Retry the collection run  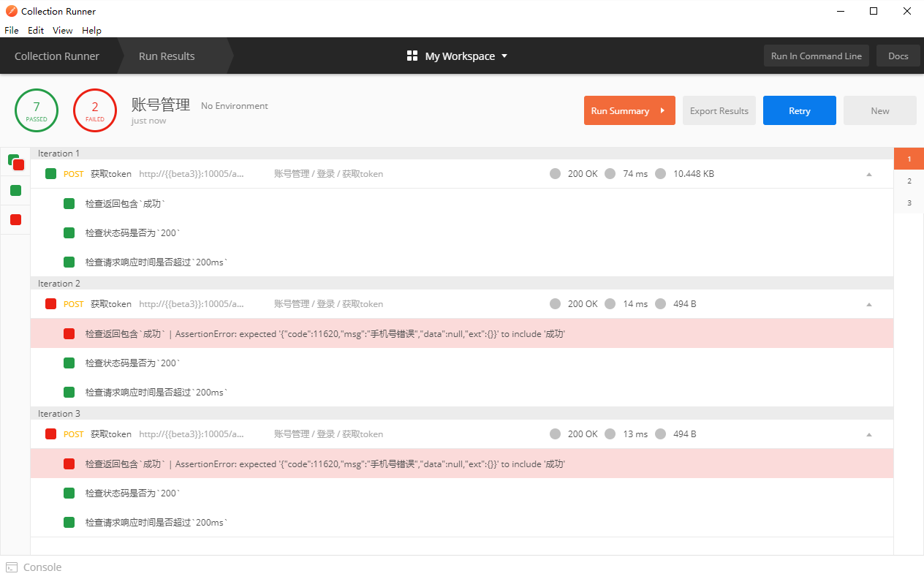coord(800,110)
